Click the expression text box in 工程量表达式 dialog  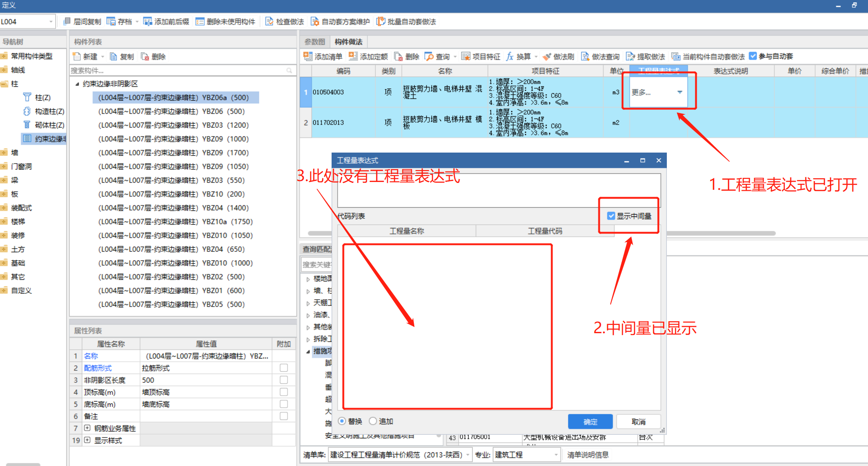click(x=499, y=190)
